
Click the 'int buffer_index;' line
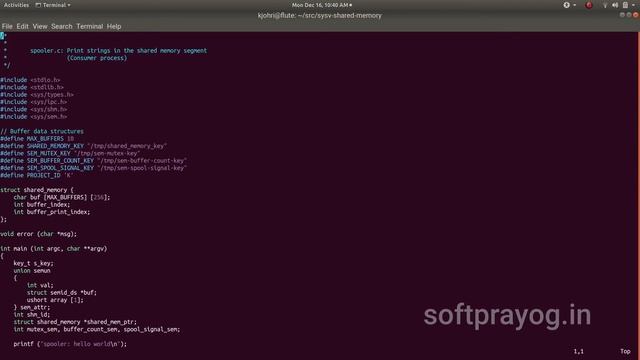point(42,205)
